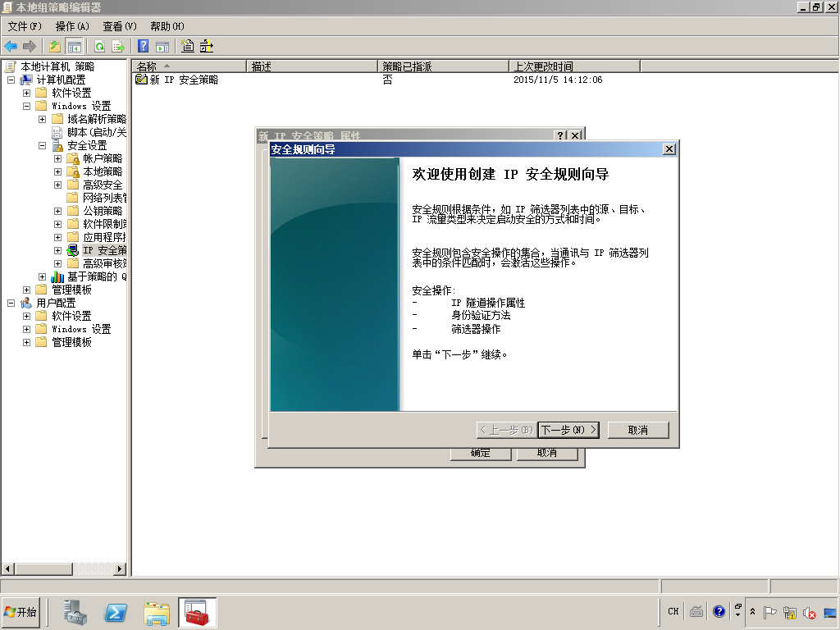Expand 管理模板 under 用户配置
The width and height of the screenshot is (840, 630).
(26, 342)
